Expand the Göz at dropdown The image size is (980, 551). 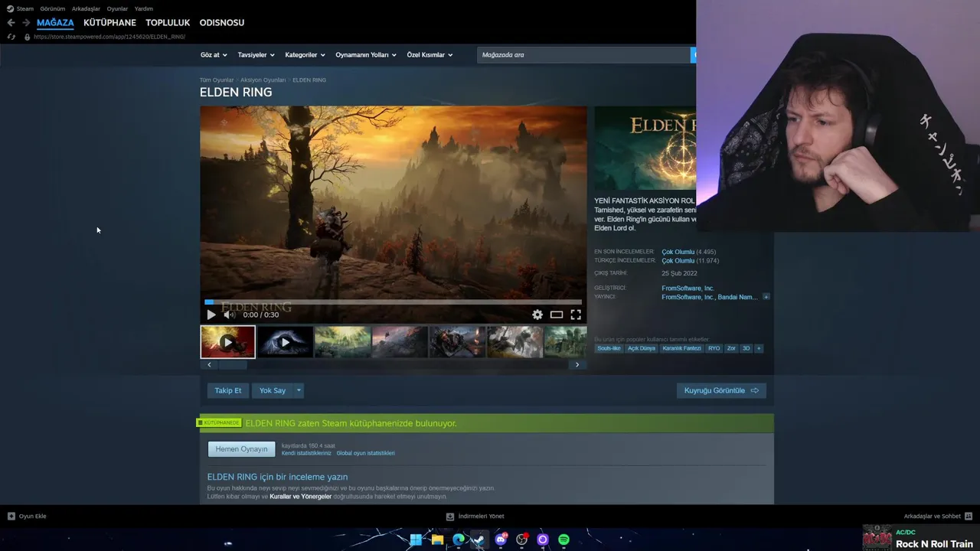pos(214,55)
